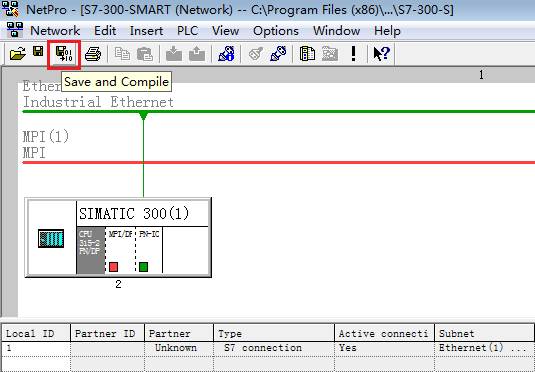Click the Print toolbar icon
This screenshot has height=372, width=535.
click(93, 54)
